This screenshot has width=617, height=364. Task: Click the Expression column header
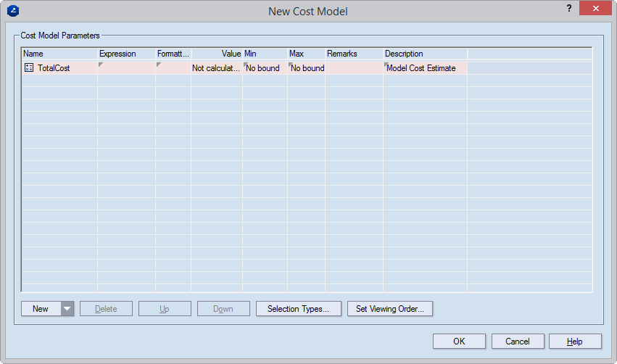(x=126, y=54)
